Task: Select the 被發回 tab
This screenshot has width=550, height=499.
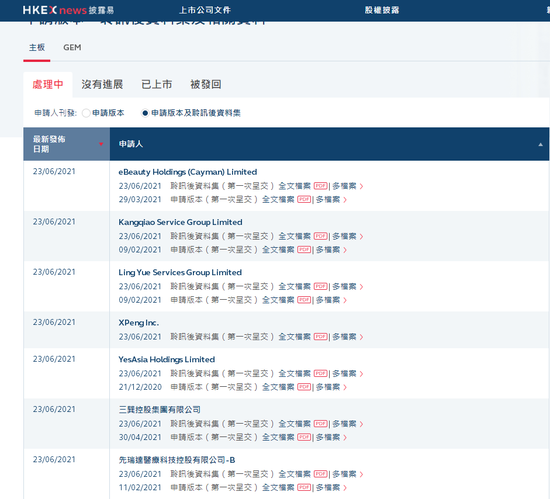Action: tap(206, 85)
